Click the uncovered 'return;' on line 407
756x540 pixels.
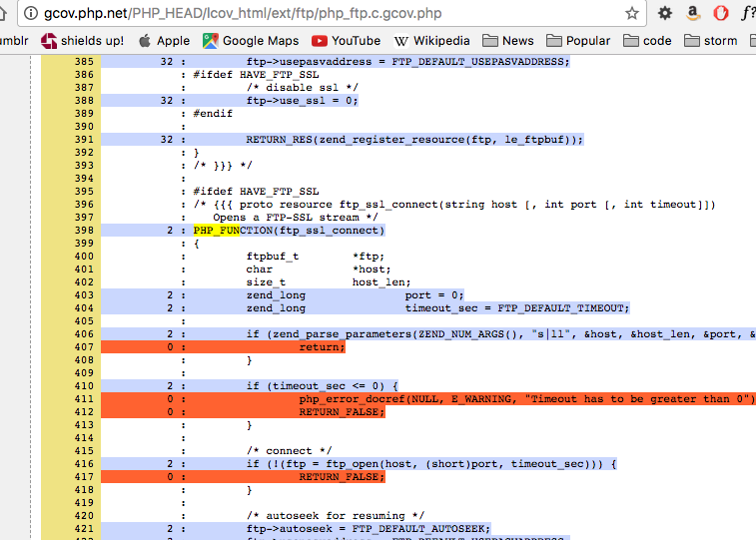(x=322, y=347)
